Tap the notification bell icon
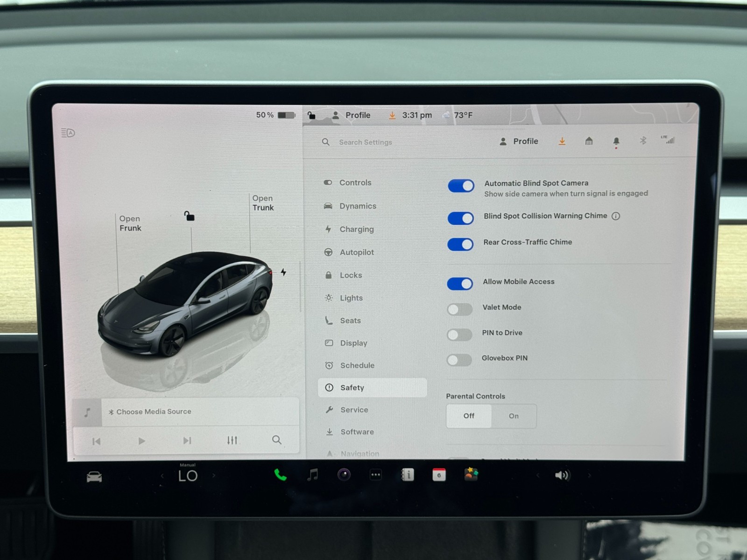The height and width of the screenshot is (560, 747). click(x=616, y=141)
